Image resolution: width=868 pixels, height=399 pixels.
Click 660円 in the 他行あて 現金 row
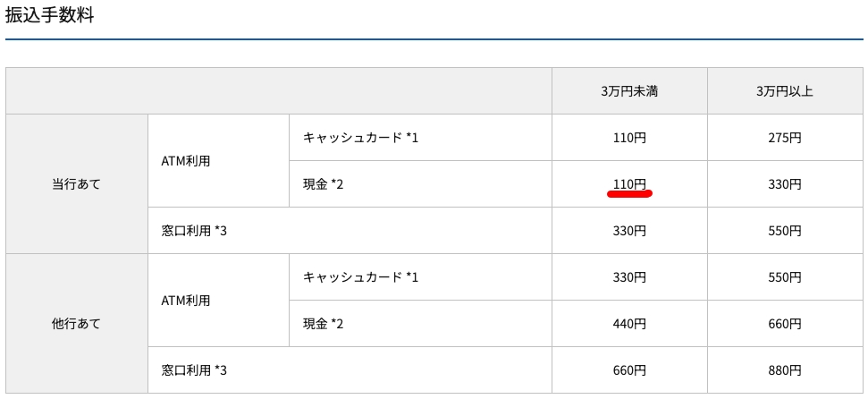(x=784, y=324)
